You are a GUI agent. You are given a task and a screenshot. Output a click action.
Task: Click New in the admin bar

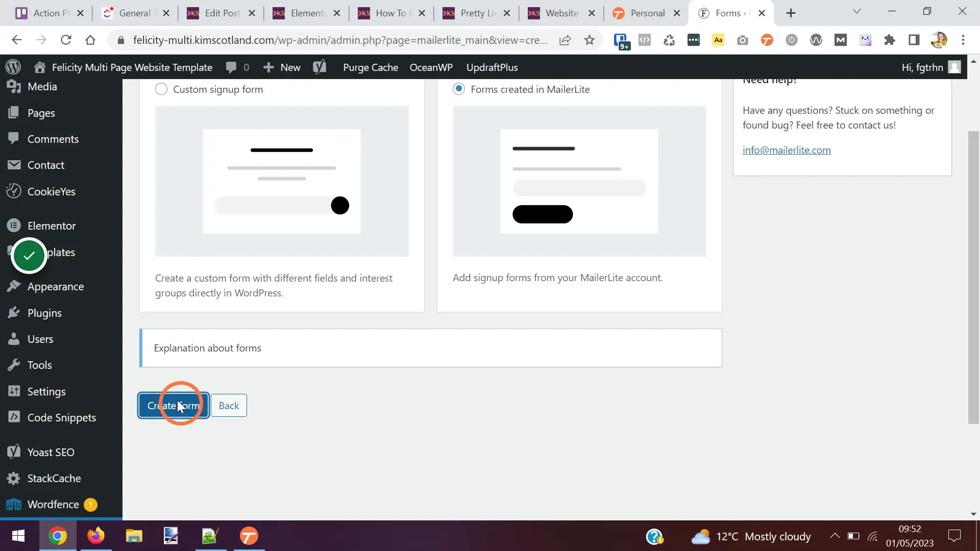point(282,67)
